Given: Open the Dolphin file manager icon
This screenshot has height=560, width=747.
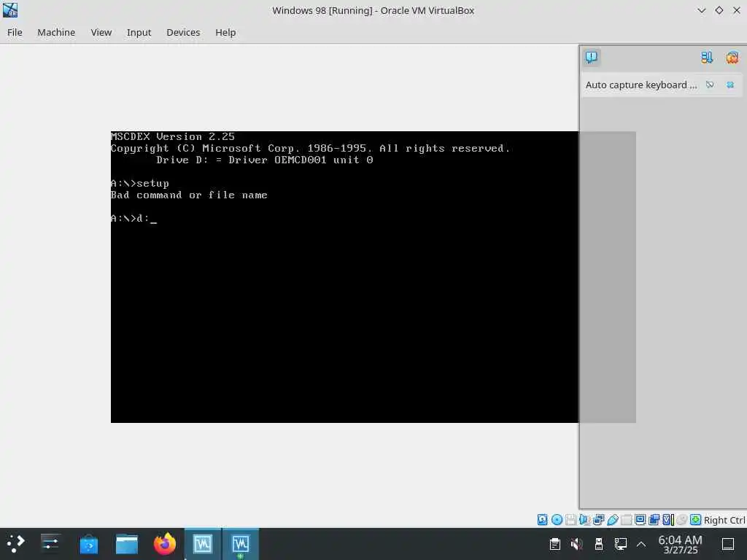Looking at the screenshot, I should coord(127,544).
